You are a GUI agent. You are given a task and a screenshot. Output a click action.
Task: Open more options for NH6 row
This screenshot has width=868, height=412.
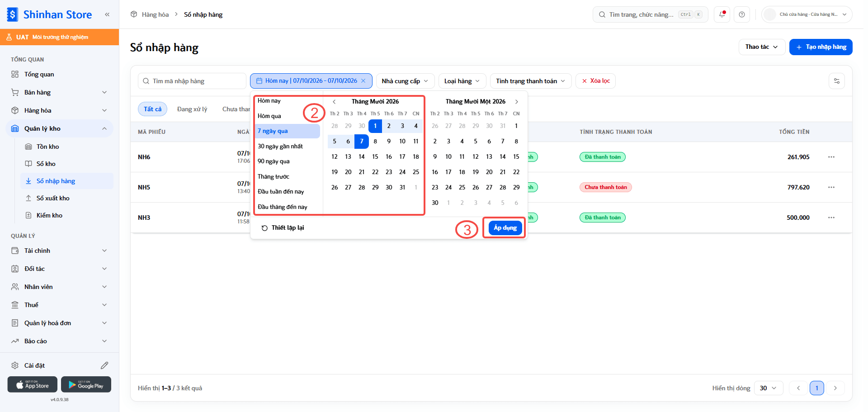click(x=831, y=157)
